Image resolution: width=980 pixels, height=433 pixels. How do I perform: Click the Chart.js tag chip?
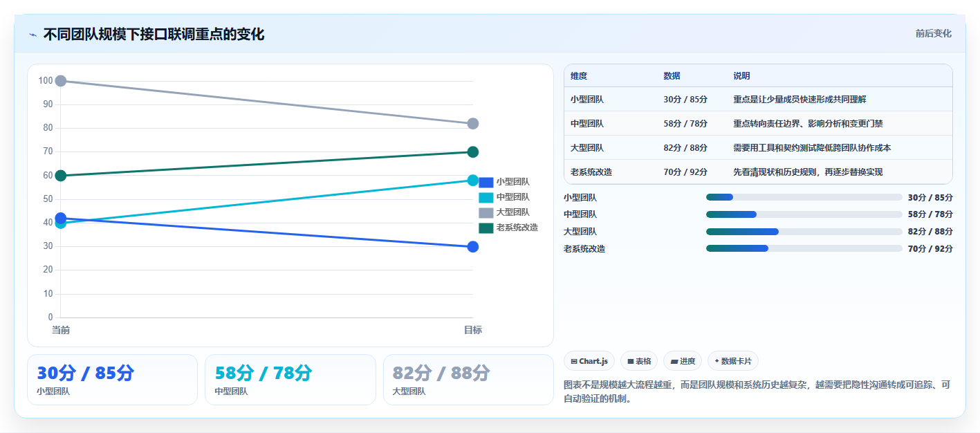click(x=589, y=361)
